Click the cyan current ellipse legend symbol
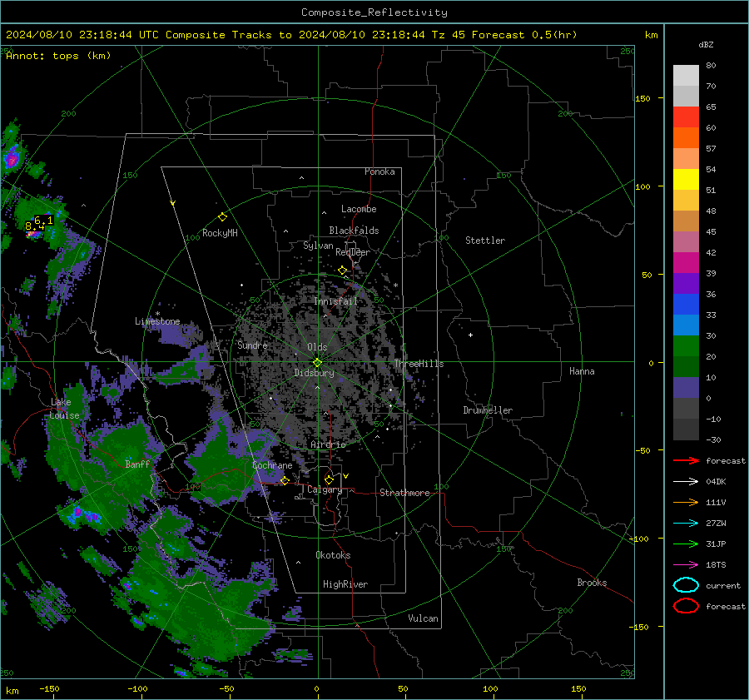This screenshot has height=700, width=749. pos(686,585)
